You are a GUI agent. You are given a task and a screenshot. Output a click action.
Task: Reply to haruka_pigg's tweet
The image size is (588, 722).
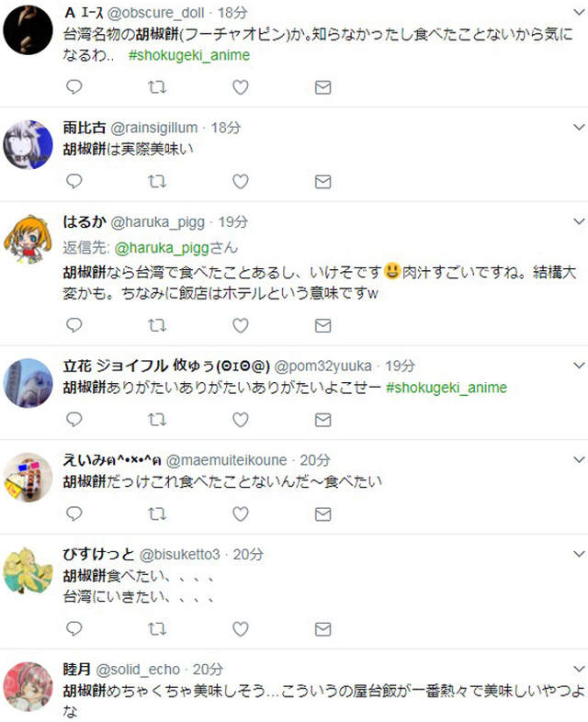75,326
